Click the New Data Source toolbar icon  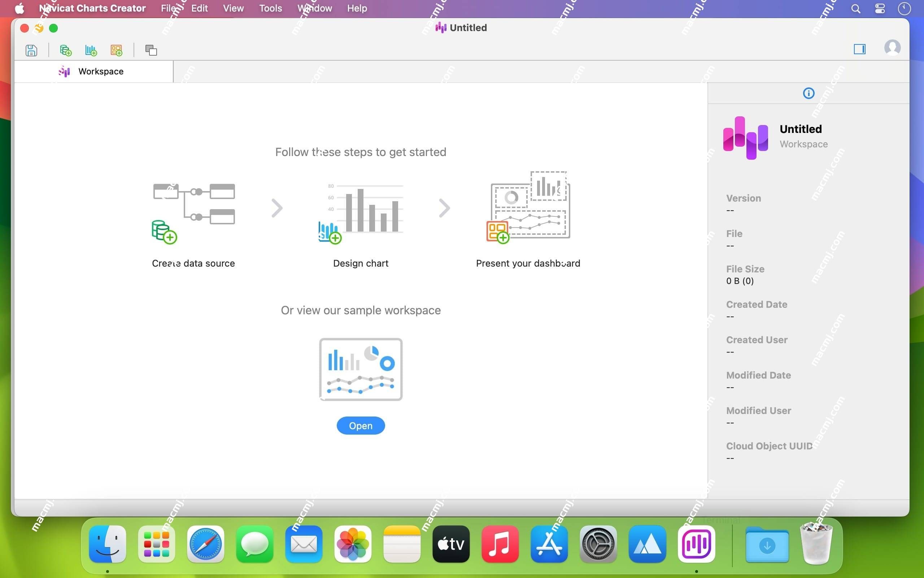[x=66, y=50]
